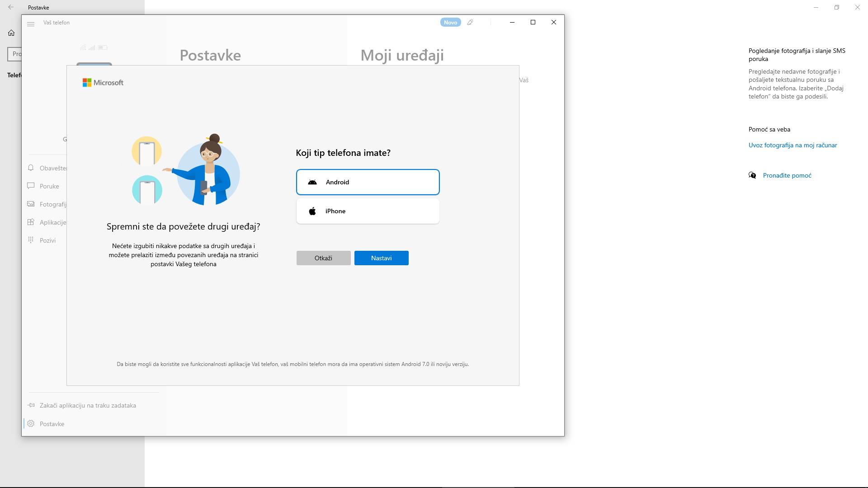Click the feedback pen icon beside Novo
868x488 pixels.
470,22
